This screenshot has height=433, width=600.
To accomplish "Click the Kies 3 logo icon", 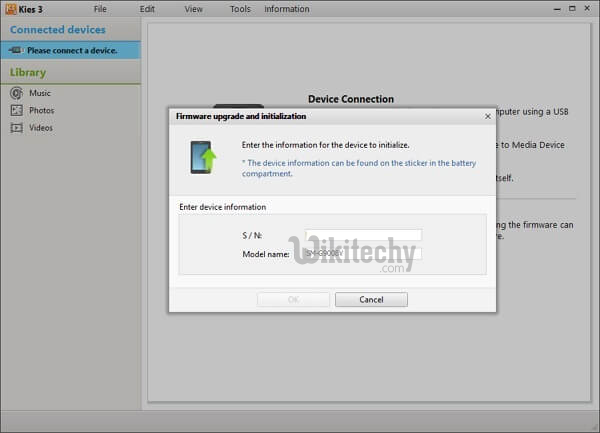I will pos(8,9).
